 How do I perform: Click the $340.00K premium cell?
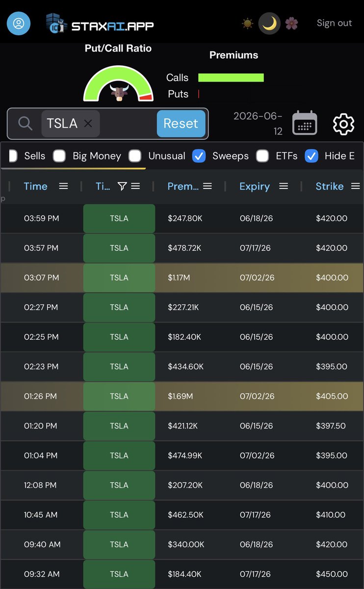(186, 544)
